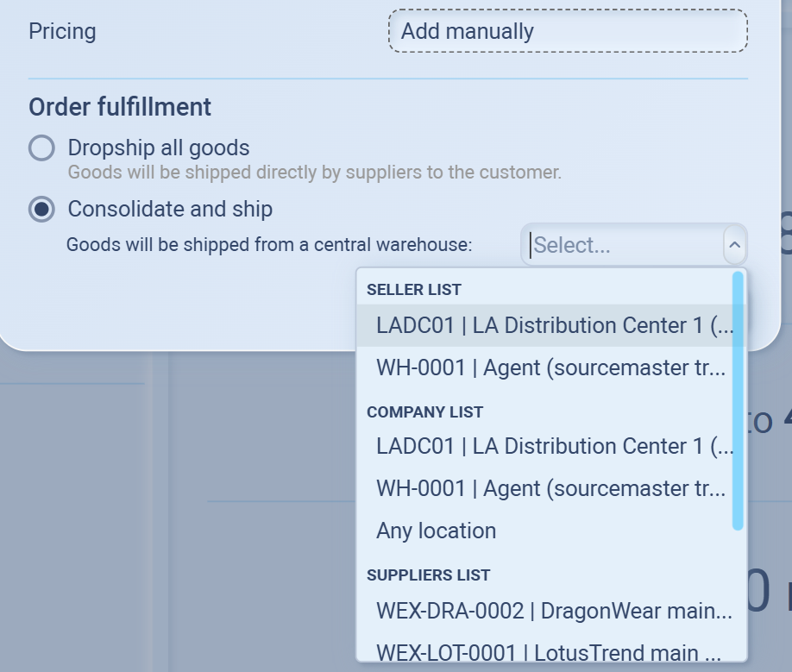This screenshot has height=672, width=792.
Task: Pick WH-0001 Agent under Company List
Action: 550,488
